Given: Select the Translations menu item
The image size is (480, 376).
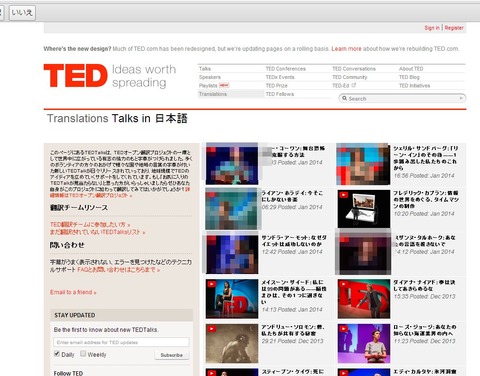Looking at the screenshot, I should (213, 94).
